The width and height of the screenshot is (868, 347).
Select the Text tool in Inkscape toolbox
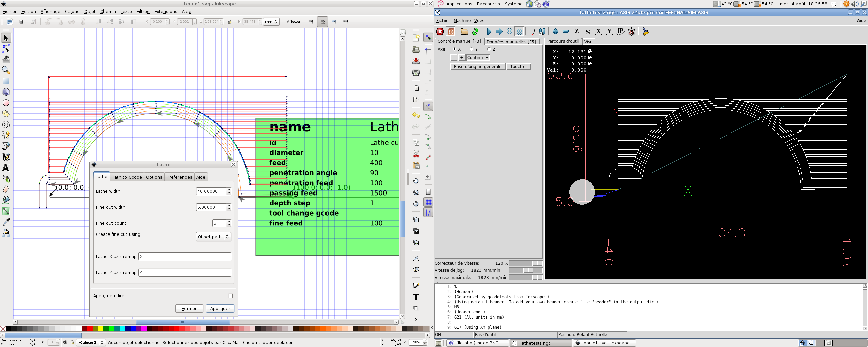point(6,168)
